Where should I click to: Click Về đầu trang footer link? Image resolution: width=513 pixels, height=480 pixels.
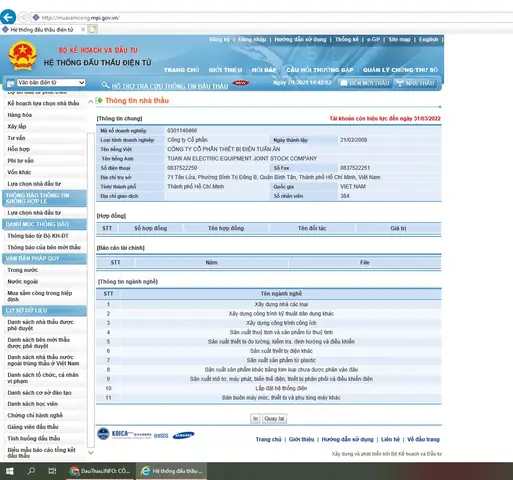coord(423,439)
